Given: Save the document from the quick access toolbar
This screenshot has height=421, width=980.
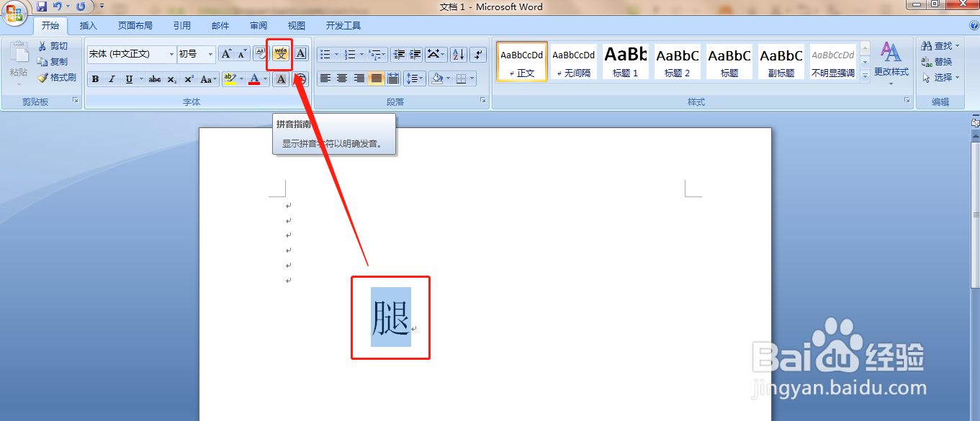Looking at the screenshot, I should [42, 6].
